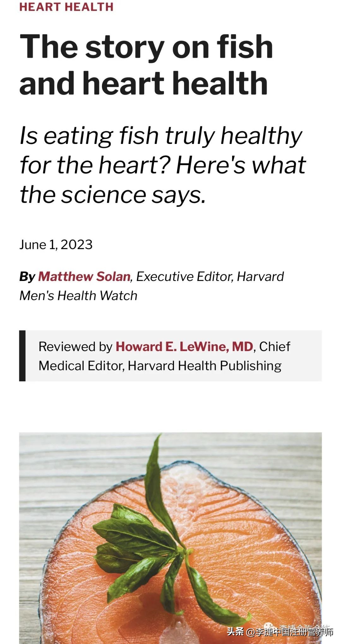
Task: Click the black bar beside reviewer box
Action: coord(22,356)
